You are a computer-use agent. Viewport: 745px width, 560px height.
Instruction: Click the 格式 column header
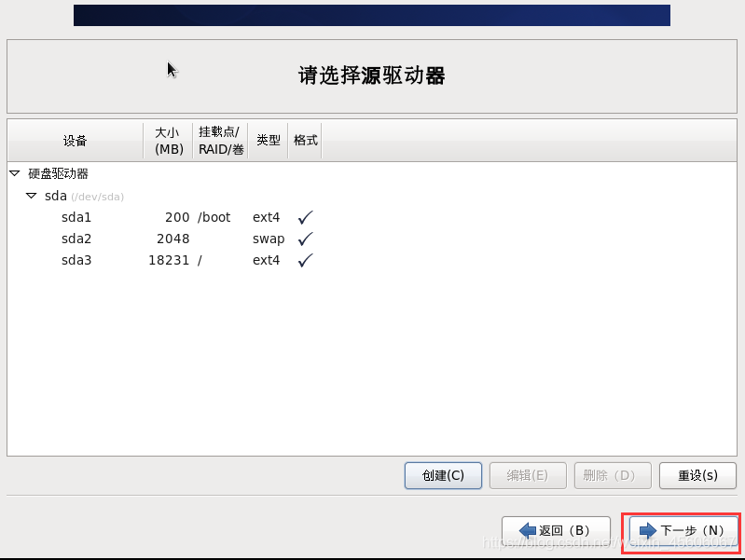coord(305,141)
